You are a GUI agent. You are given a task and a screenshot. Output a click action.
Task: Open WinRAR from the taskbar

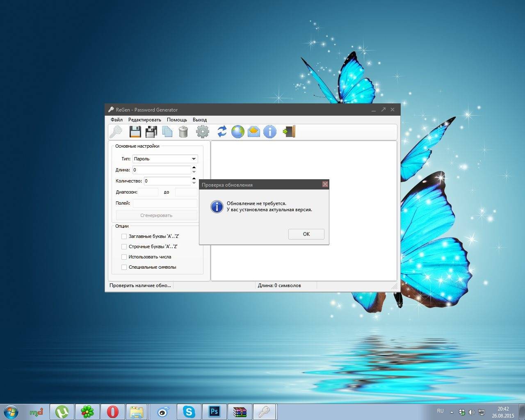coord(240,412)
